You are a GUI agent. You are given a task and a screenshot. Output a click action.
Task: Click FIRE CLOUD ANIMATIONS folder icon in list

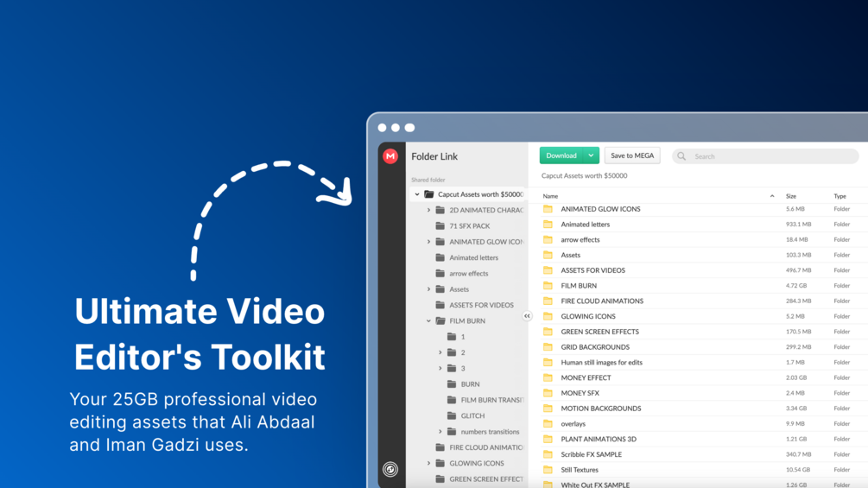(548, 301)
